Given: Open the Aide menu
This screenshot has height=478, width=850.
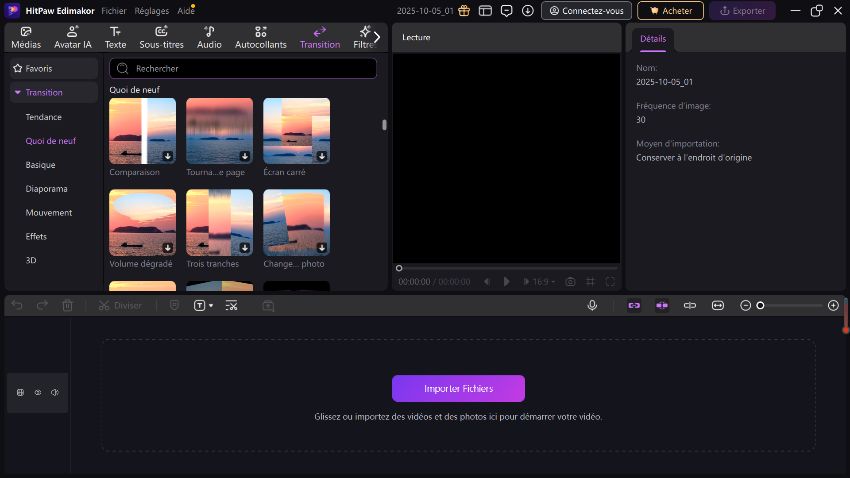Looking at the screenshot, I should pos(185,11).
